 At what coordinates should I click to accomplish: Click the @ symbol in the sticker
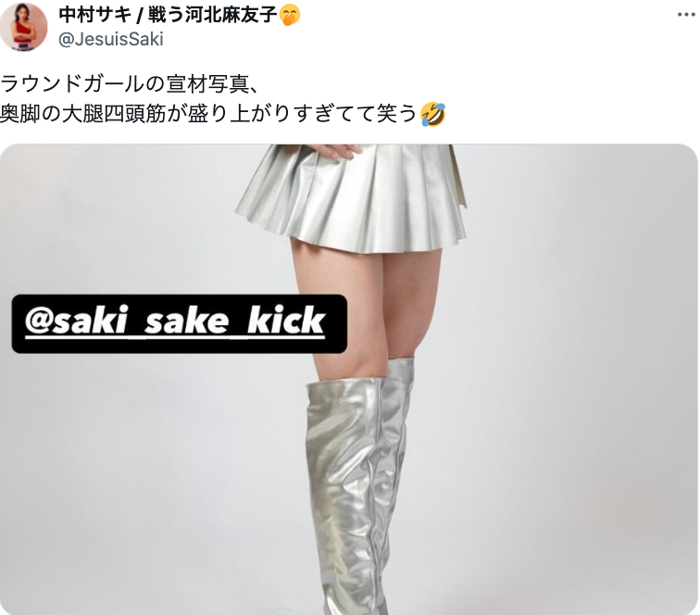(39, 321)
